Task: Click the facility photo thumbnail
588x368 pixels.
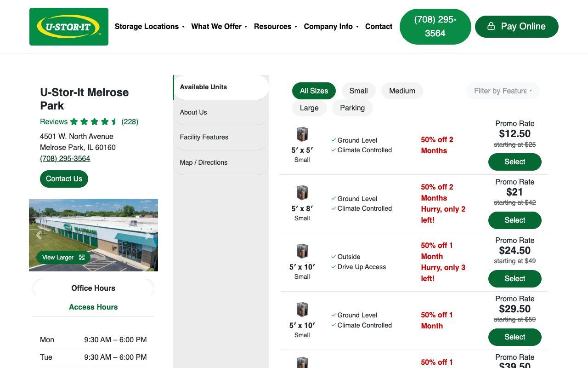Action: 93,235
